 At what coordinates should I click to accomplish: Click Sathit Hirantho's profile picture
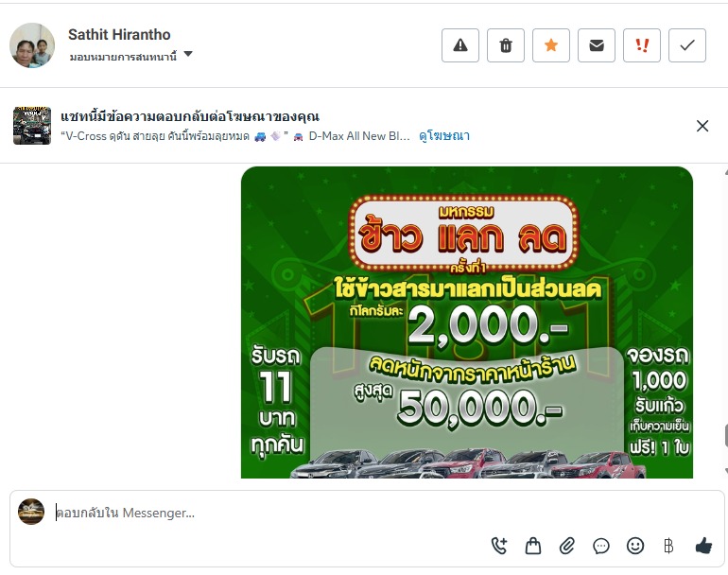click(32, 45)
